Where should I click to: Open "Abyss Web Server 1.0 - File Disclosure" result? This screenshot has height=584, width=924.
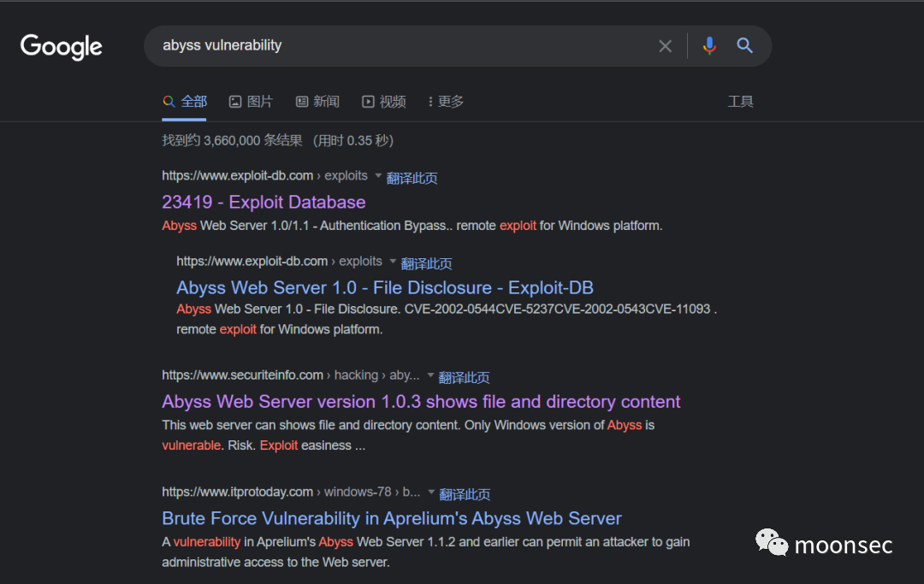[385, 287]
